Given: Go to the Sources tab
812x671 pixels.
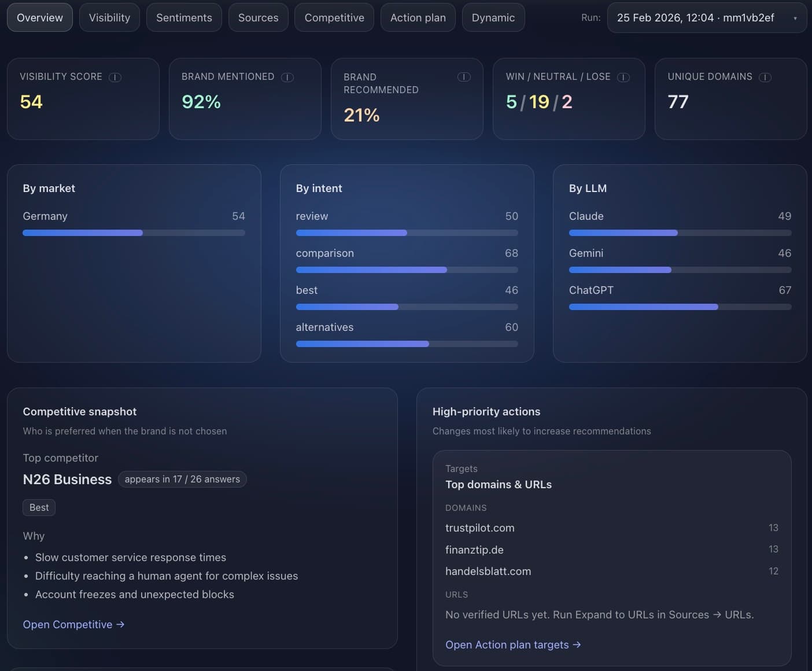Looking at the screenshot, I should (258, 18).
